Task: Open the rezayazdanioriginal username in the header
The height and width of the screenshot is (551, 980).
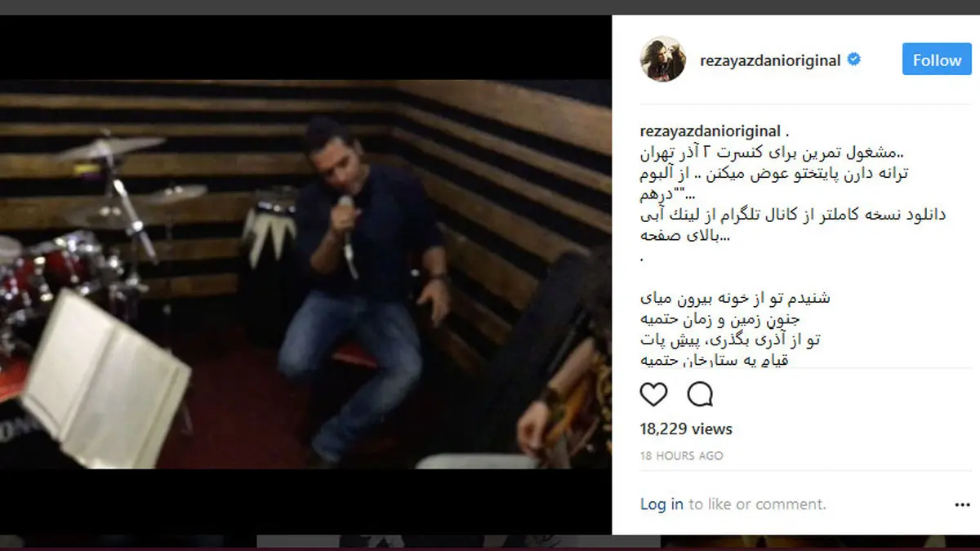Action: click(x=770, y=60)
